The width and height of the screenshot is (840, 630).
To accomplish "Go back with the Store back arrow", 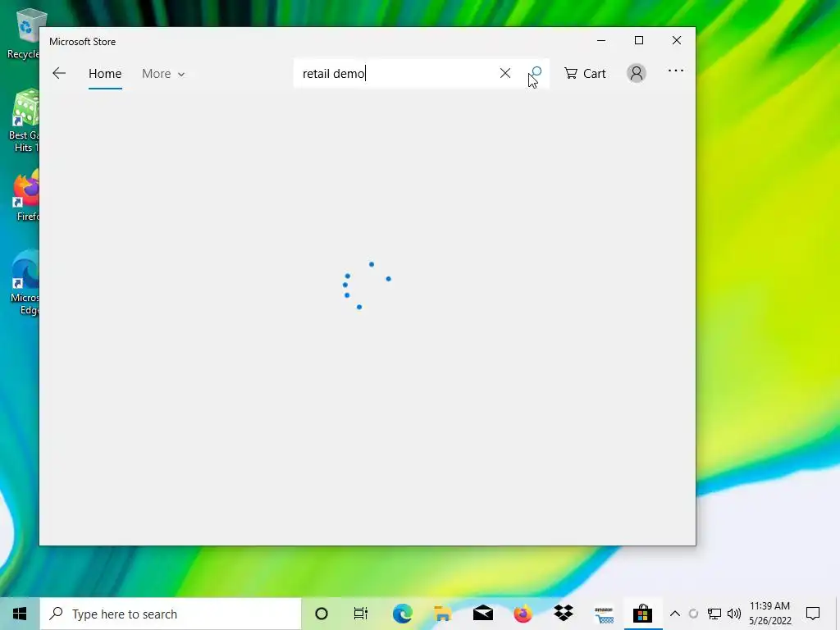I will 59,73.
